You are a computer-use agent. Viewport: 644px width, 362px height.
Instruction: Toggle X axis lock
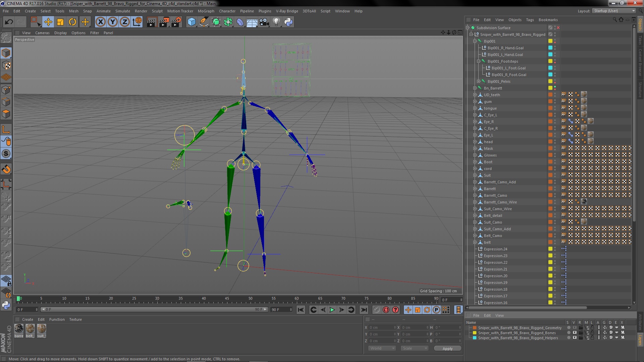(x=100, y=22)
